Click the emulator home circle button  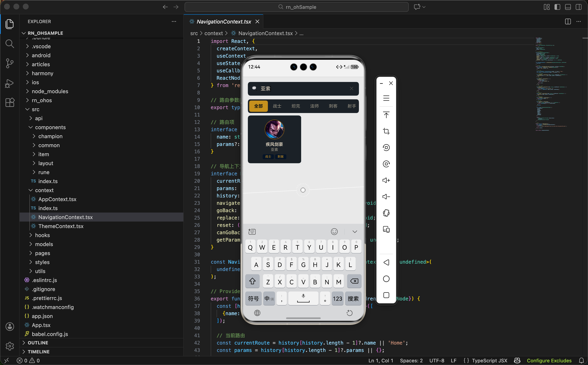pyautogui.click(x=386, y=279)
